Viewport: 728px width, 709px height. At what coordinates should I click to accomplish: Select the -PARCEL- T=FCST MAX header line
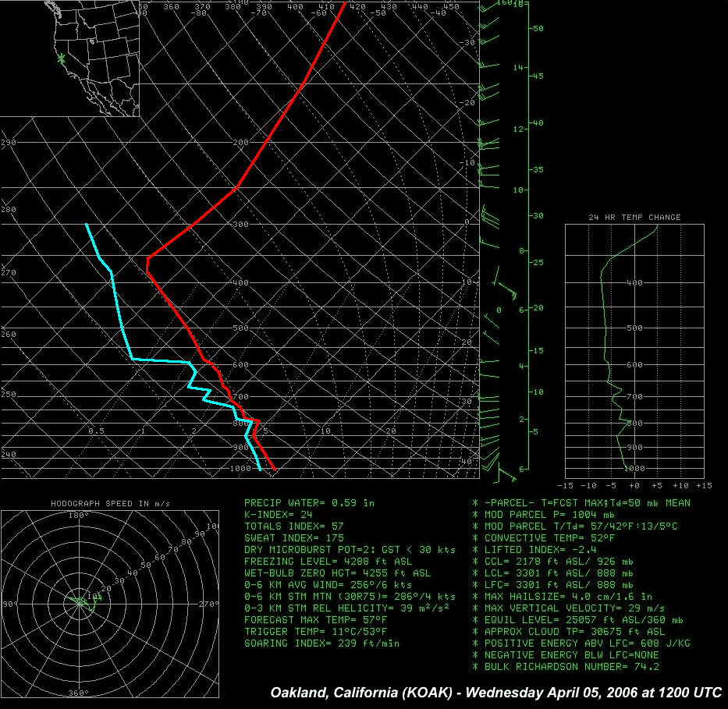click(581, 503)
